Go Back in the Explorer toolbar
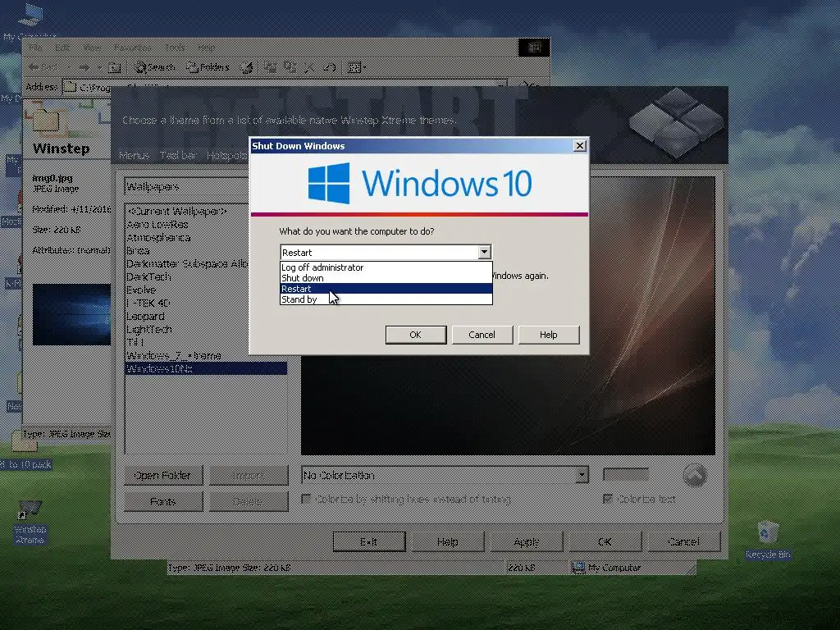The width and height of the screenshot is (840, 630). 44,67
